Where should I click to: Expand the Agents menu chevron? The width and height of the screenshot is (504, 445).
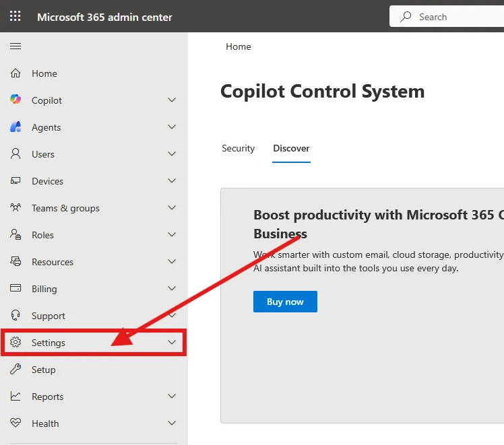(172, 127)
